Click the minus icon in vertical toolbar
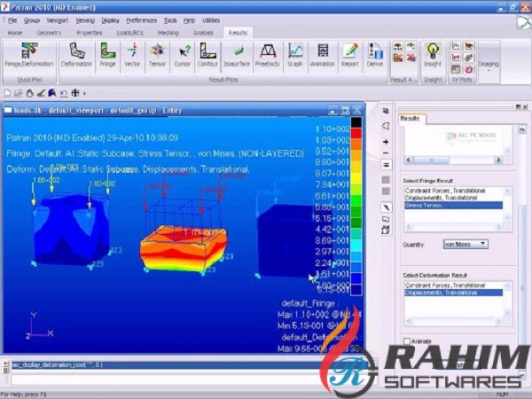The width and height of the screenshot is (532, 399). [386, 153]
